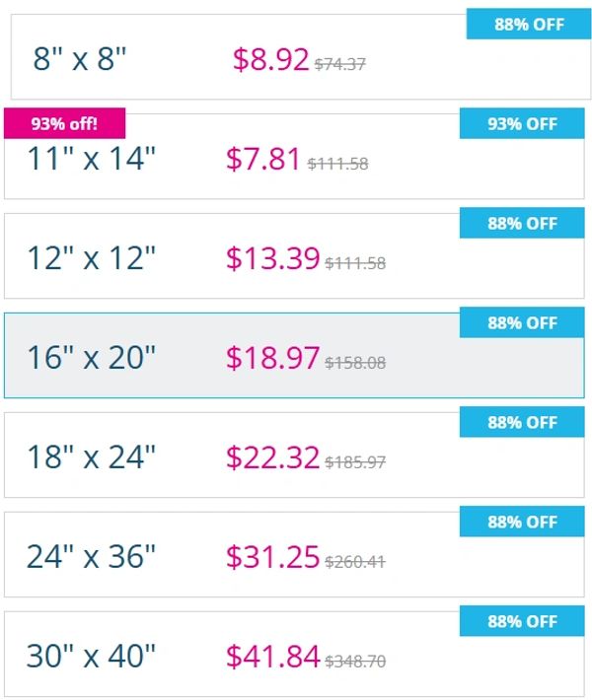The width and height of the screenshot is (592, 700).
Task: Click the crossed-out $185.97 original price
Action: click(355, 462)
